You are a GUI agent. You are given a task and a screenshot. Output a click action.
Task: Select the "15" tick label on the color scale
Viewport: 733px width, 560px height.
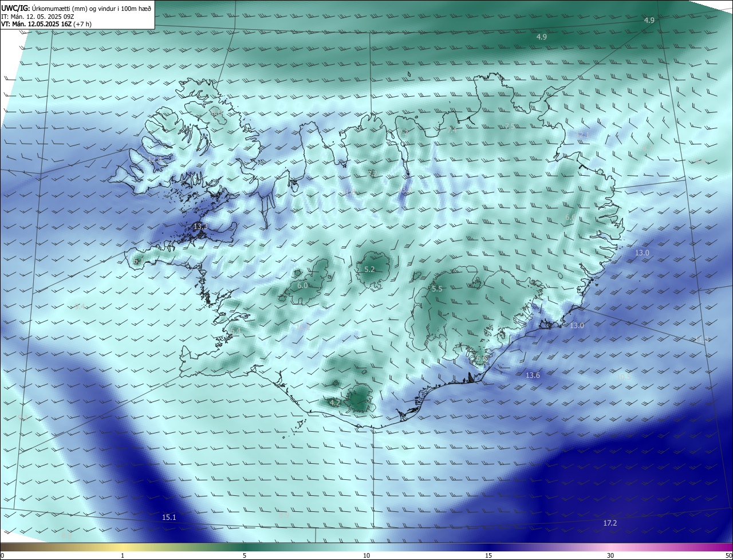pyautogui.click(x=488, y=555)
